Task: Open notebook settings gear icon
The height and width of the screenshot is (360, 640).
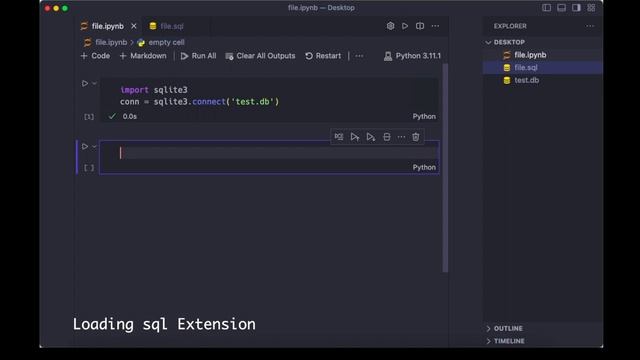Action: [x=390, y=26]
